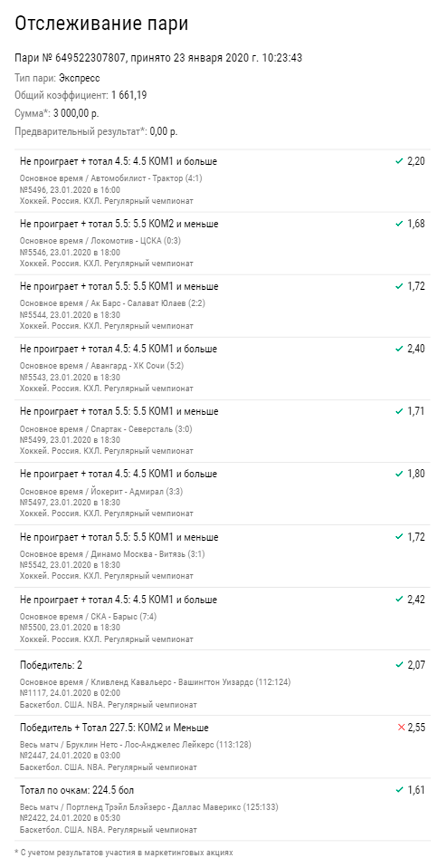Click the bet number 649522307807 line
This screenshot has height=868, width=441.
(158, 58)
